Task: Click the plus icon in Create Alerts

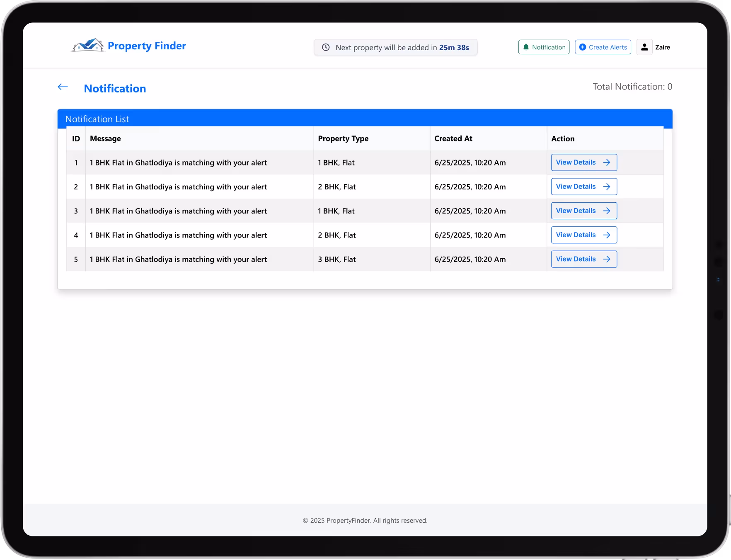Action: click(x=583, y=47)
